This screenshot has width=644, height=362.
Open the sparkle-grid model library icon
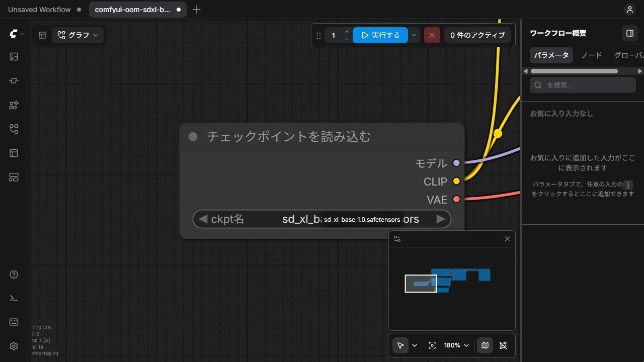tap(14, 105)
